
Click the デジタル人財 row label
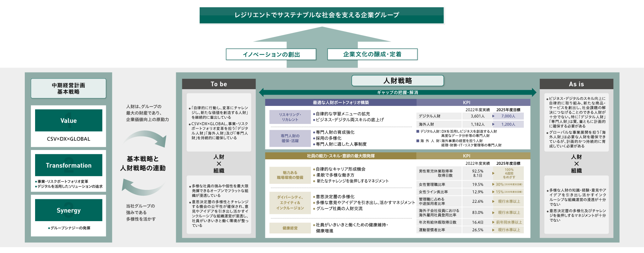(430, 116)
